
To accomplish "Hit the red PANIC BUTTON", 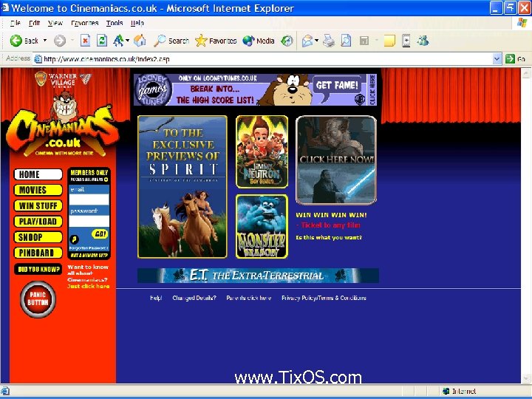I will pyautogui.click(x=38, y=299).
